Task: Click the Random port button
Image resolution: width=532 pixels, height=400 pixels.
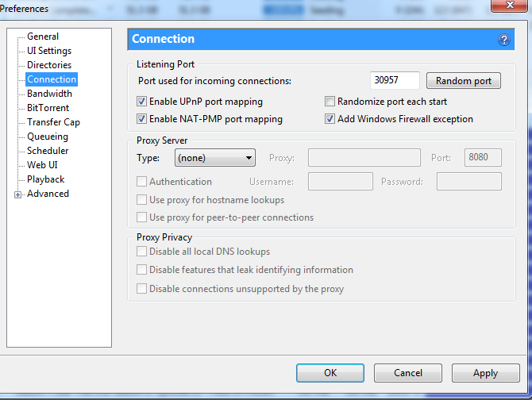Action: [464, 81]
